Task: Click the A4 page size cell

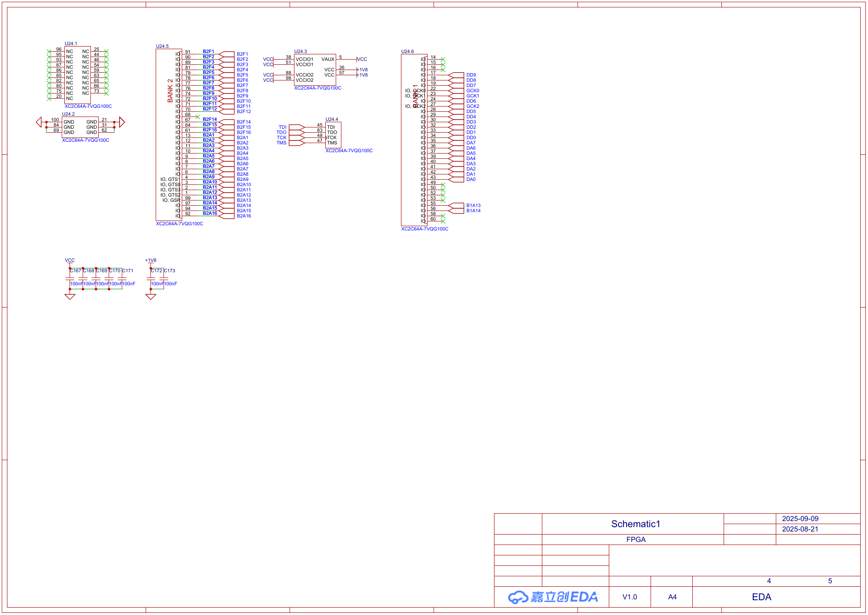Action: [672, 597]
